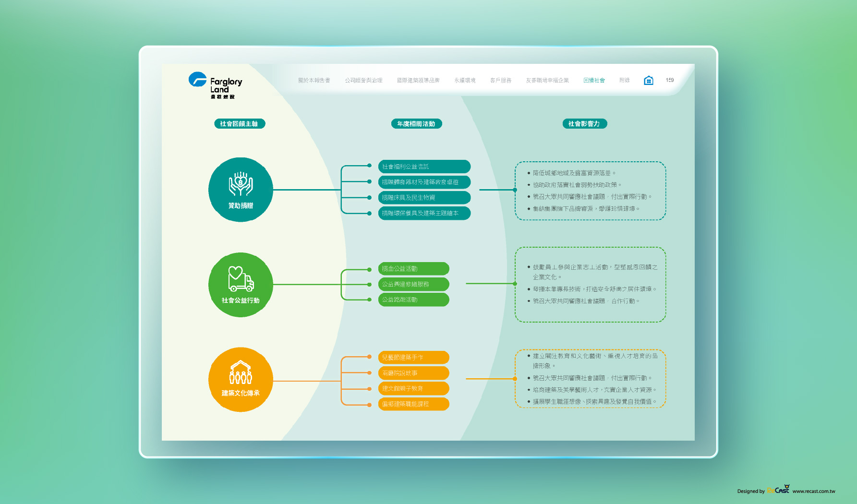Click the 社會福利公益活動 teal pill
The image size is (857, 504).
click(x=424, y=167)
